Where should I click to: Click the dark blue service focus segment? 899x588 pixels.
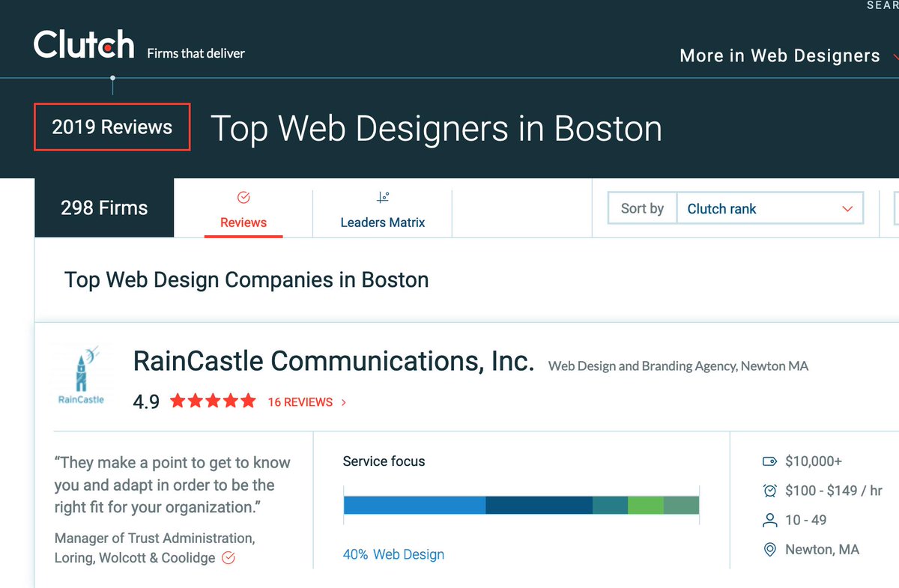click(539, 505)
